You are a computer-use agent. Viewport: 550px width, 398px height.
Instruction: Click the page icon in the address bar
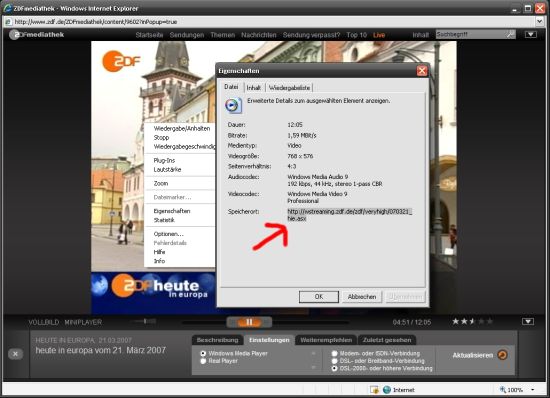[x=8, y=22]
